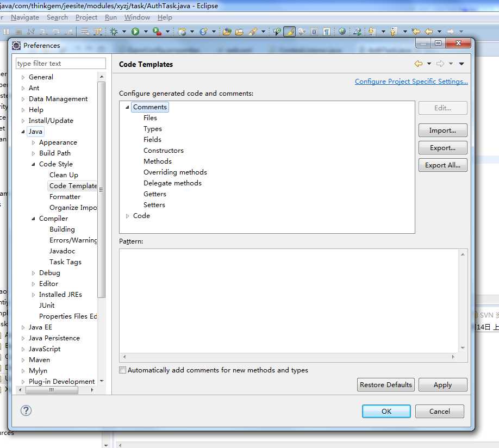This screenshot has width=499, height=448.
Task: Select Files comment template
Action: [x=150, y=118]
